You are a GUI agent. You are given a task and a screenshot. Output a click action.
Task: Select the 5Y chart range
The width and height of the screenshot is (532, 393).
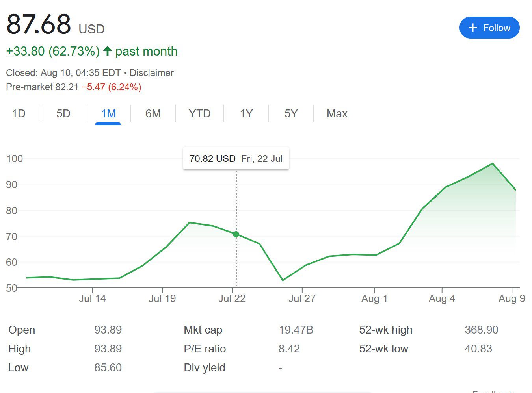click(x=291, y=114)
